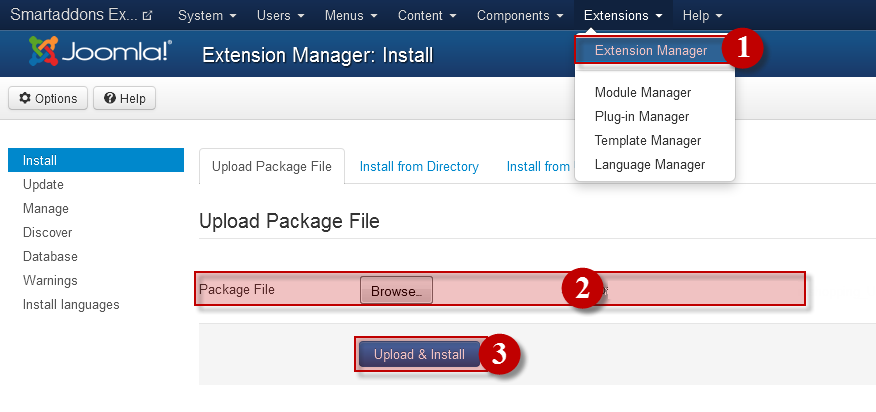Open the Options gear button
Image resolution: width=876 pixels, height=412 pixels.
48,98
